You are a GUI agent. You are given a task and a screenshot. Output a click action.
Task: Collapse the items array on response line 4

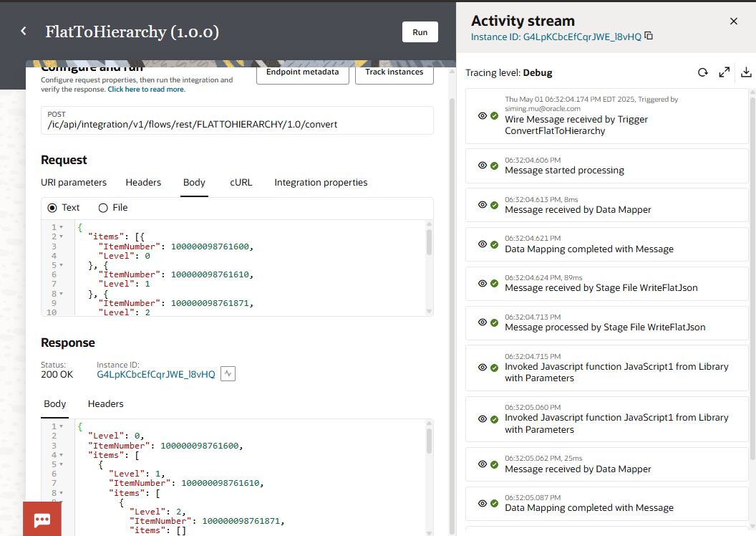pyautogui.click(x=62, y=455)
